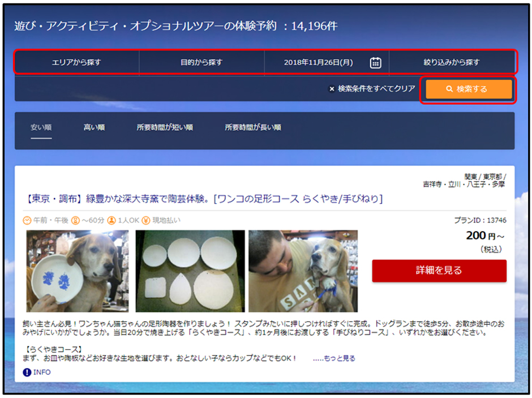Expand description with もっと見る link
This screenshot has width=532, height=398.
(334, 358)
